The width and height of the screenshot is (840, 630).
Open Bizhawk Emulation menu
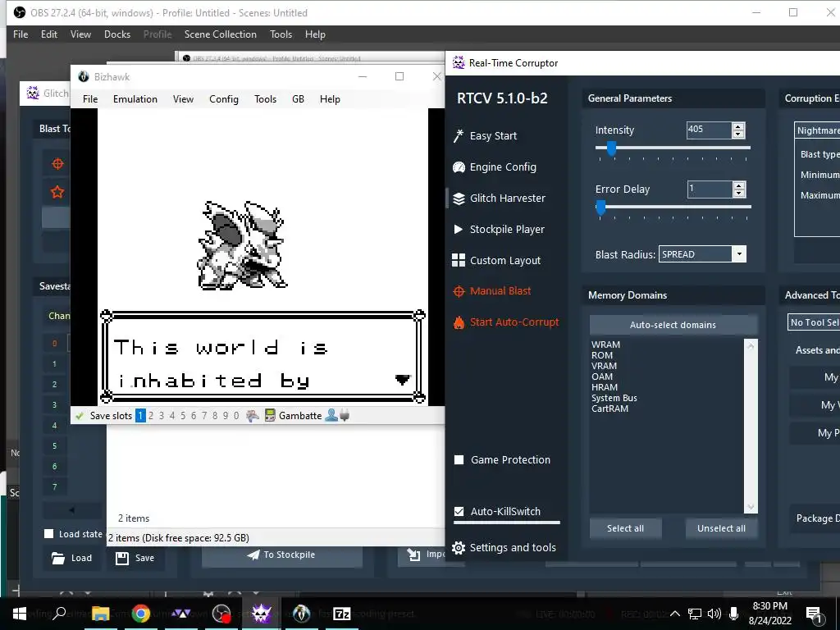click(x=135, y=99)
